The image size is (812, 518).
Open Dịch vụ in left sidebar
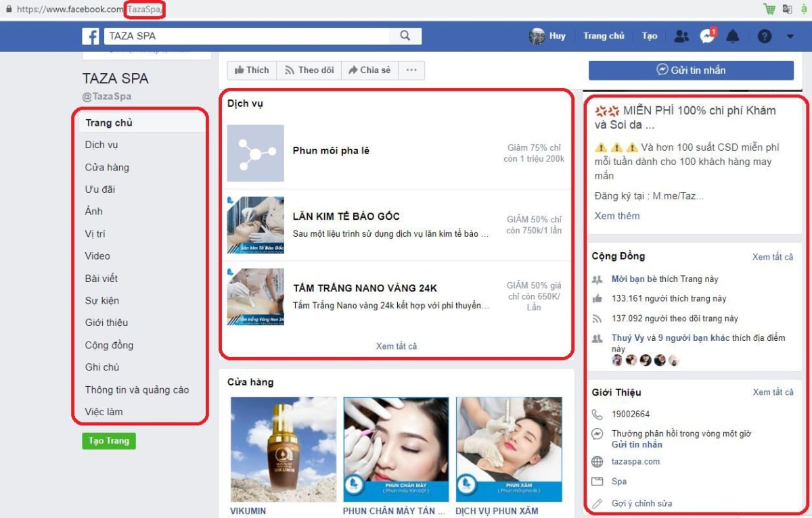pyautogui.click(x=101, y=145)
